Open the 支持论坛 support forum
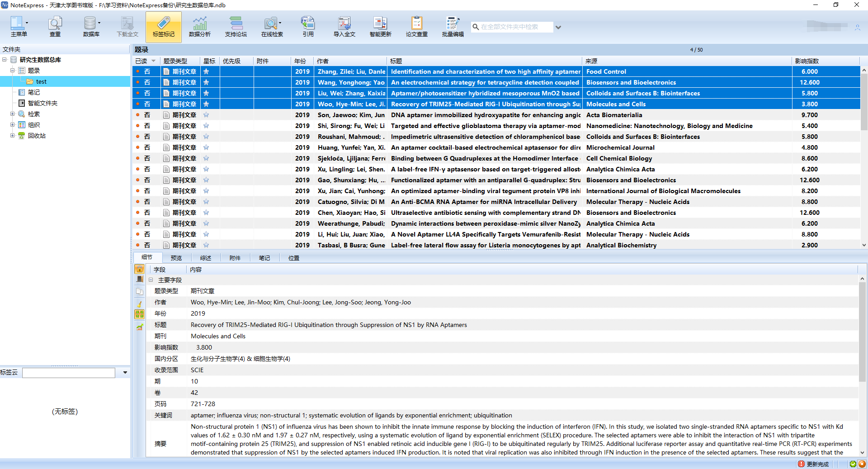868x469 pixels. point(236,27)
